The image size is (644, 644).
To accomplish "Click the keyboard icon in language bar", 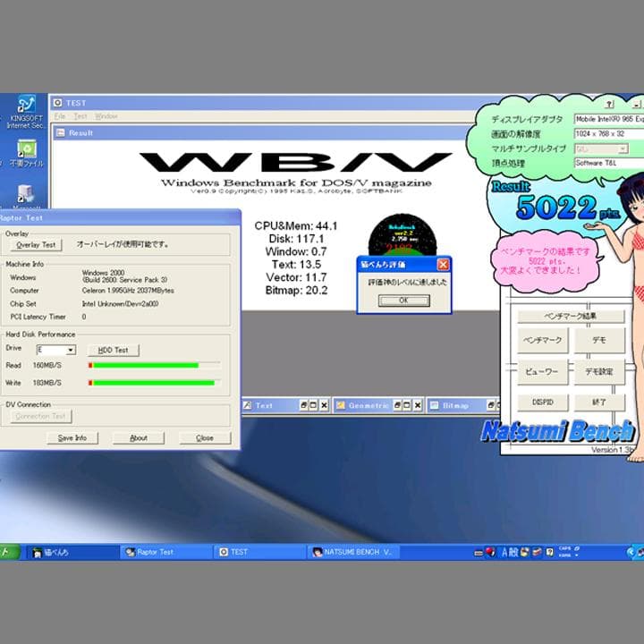I will coord(479,554).
